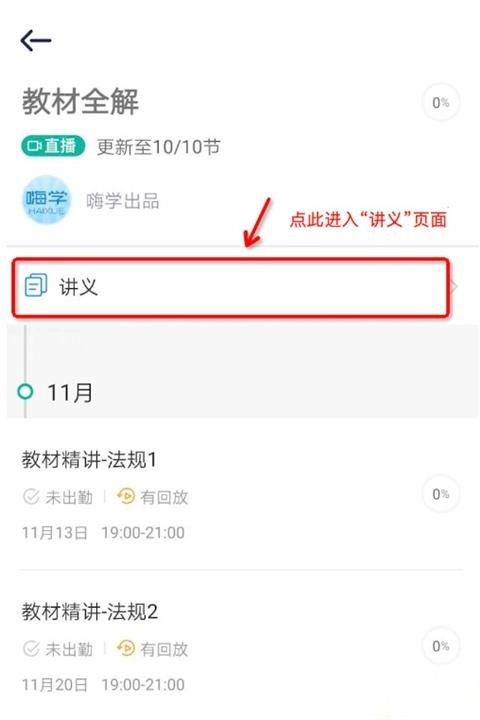Expand the 讲义 row chevron
The height and width of the screenshot is (720, 480).
pos(454,287)
